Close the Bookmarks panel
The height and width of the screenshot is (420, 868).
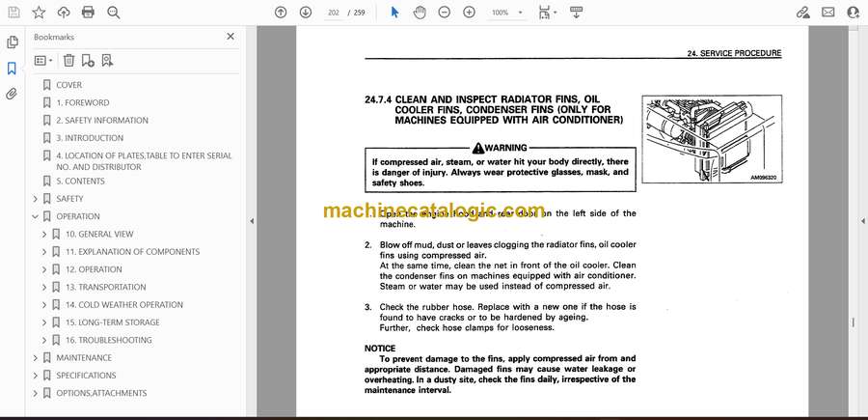(231, 37)
